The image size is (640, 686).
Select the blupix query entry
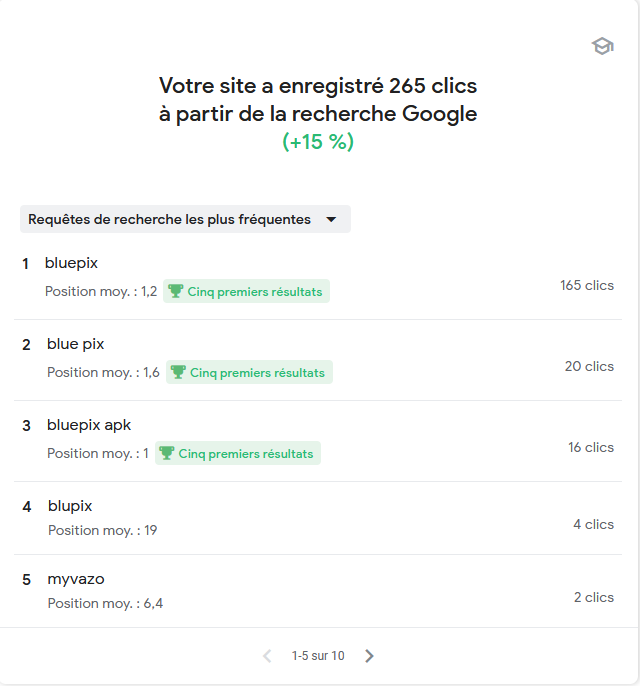[70, 506]
